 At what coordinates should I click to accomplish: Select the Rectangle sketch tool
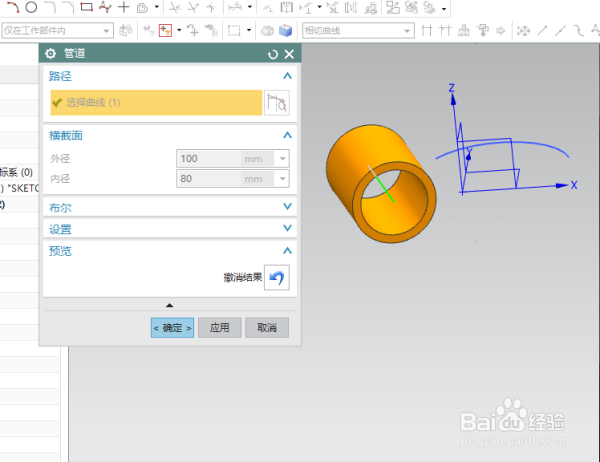click(86, 7)
